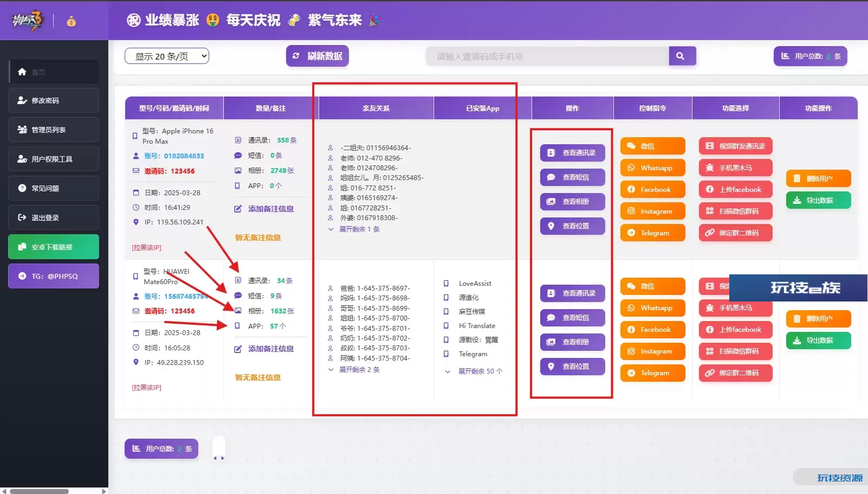Click the 刷新数据 refresh button
Image resolution: width=868 pixels, height=494 pixels.
[x=317, y=56]
